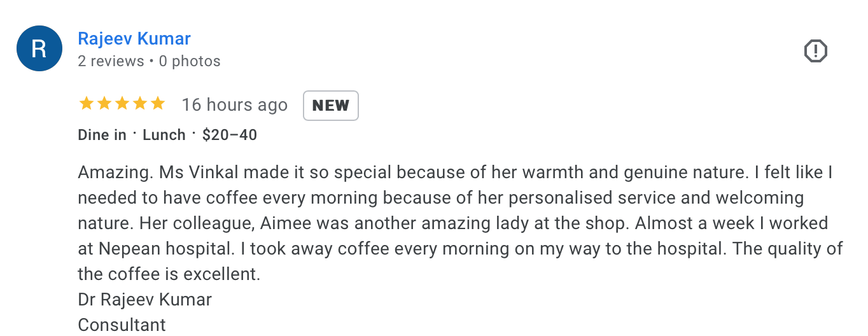Click the fourth gold rating star
This screenshot has height=336, width=868.
tap(139, 104)
